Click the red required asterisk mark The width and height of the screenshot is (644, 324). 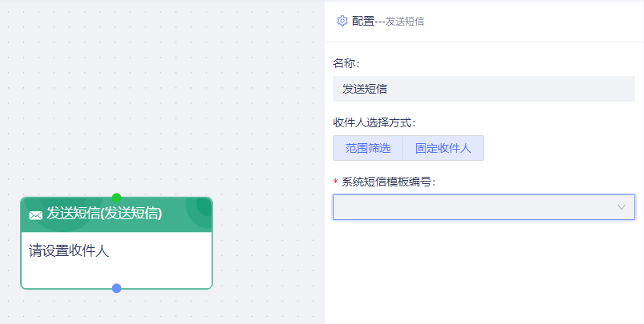tap(336, 182)
